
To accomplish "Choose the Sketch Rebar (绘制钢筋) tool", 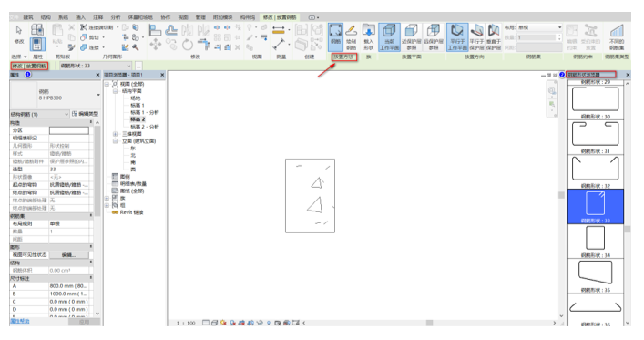I will [352, 37].
